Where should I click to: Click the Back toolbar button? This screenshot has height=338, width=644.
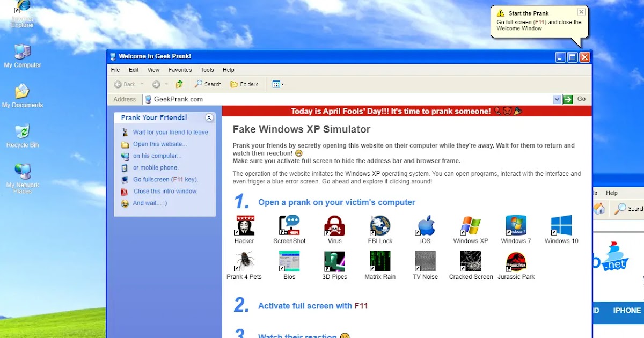click(x=125, y=84)
